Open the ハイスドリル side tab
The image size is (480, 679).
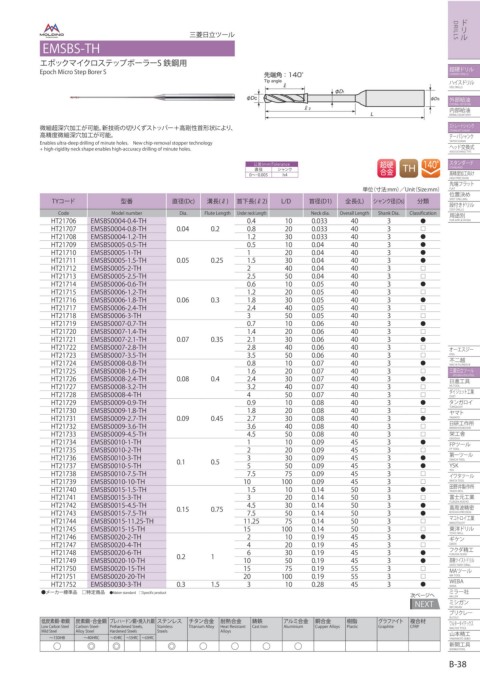pos(463,83)
